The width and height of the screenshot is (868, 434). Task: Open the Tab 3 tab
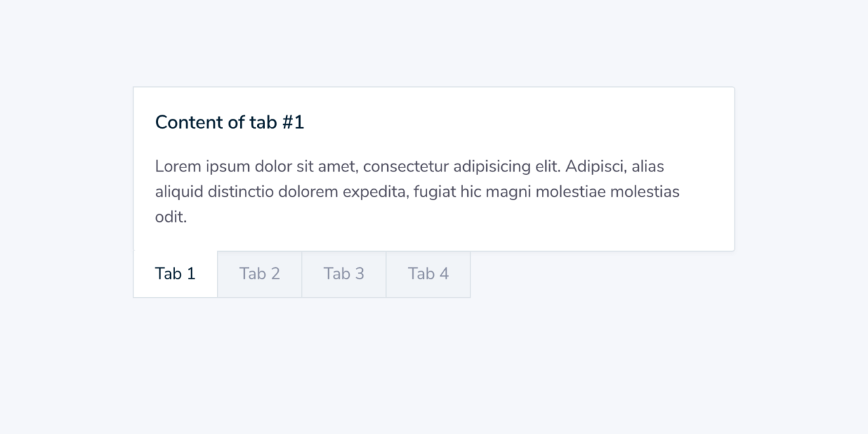pyautogui.click(x=344, y=274)
